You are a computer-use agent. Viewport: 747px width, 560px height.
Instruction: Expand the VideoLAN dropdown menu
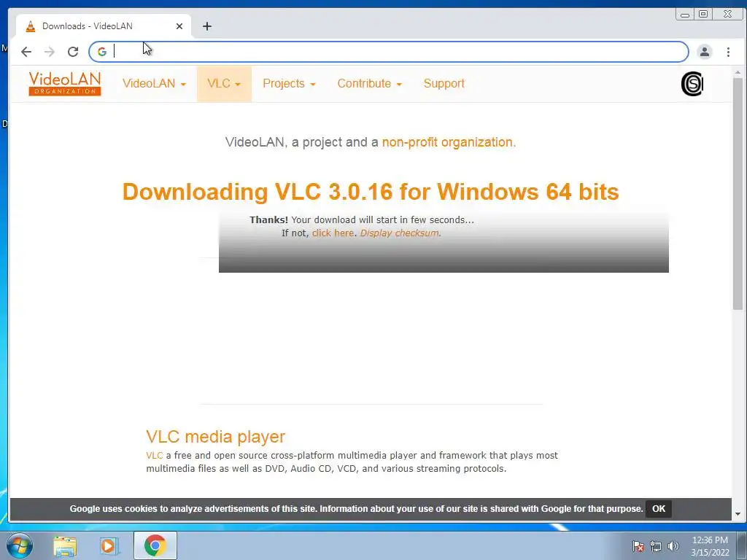(x=154, y=84)
